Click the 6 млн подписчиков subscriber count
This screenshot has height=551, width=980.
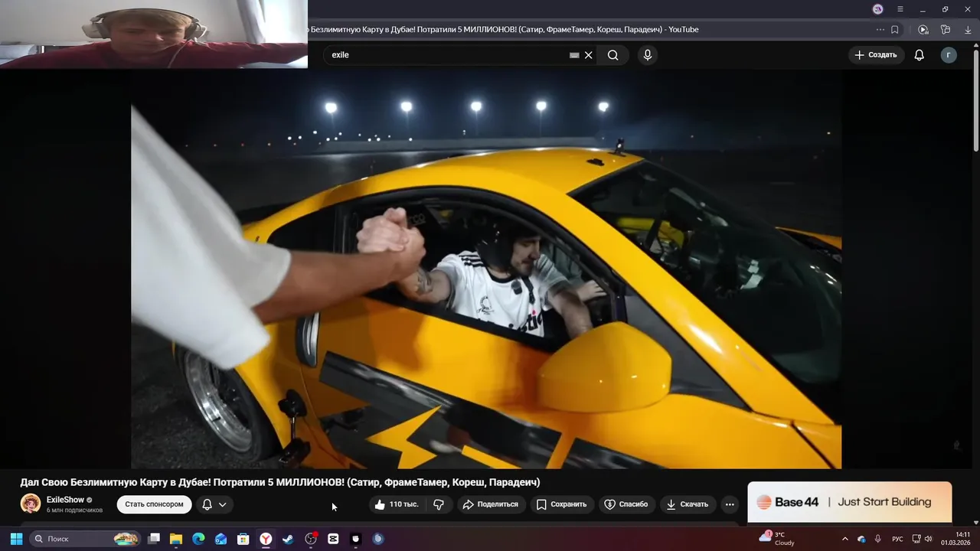point(74,510)
